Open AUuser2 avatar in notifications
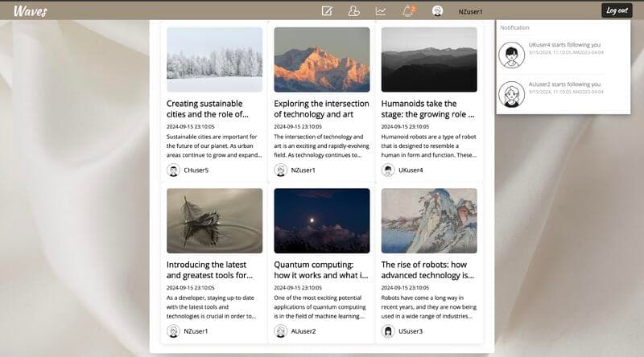This screenshot has width=644, height=357. (511, 94)
